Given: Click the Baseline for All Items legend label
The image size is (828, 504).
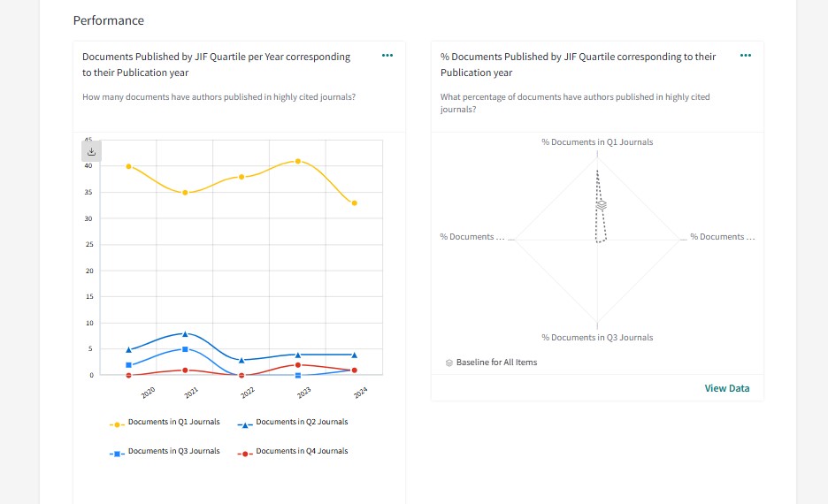Looking at the screenshot, I should 496,363.
